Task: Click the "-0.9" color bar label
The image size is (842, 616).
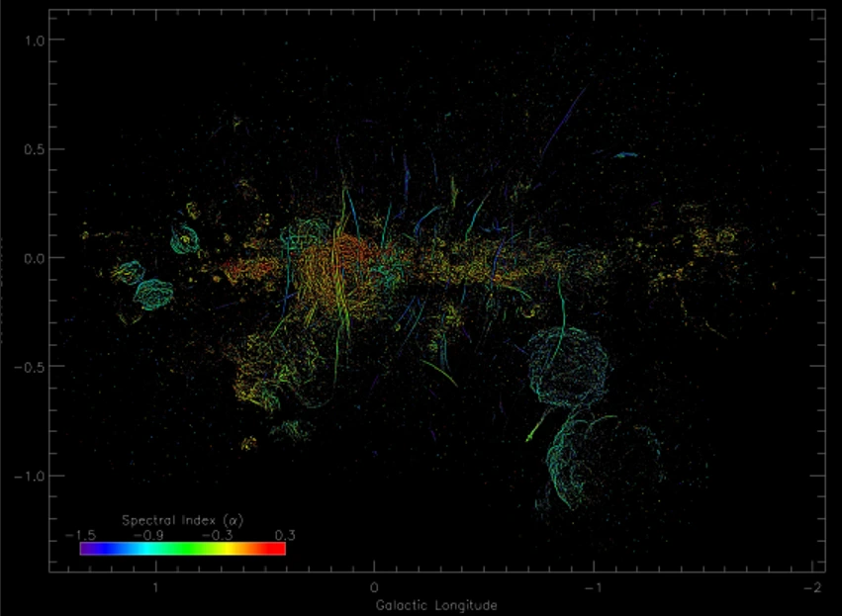Action: click(148, 535)
